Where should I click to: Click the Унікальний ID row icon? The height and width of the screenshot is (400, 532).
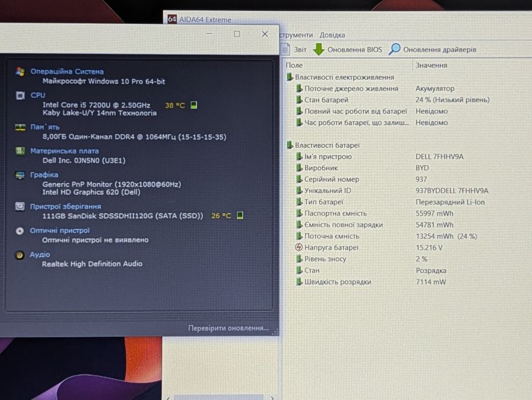(299, 191)
